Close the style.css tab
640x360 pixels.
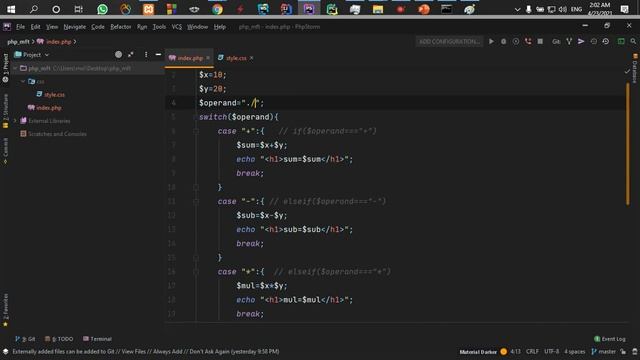pos(251,58)
